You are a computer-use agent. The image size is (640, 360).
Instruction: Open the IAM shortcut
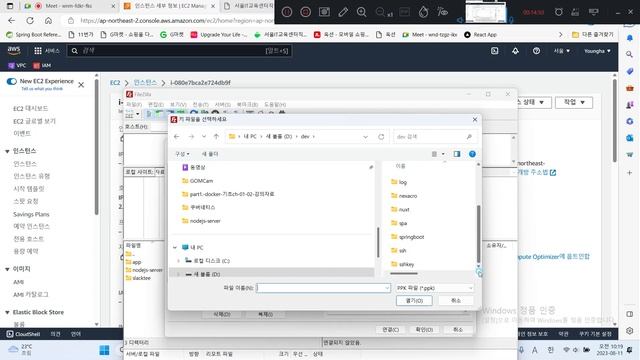[42, 65]
